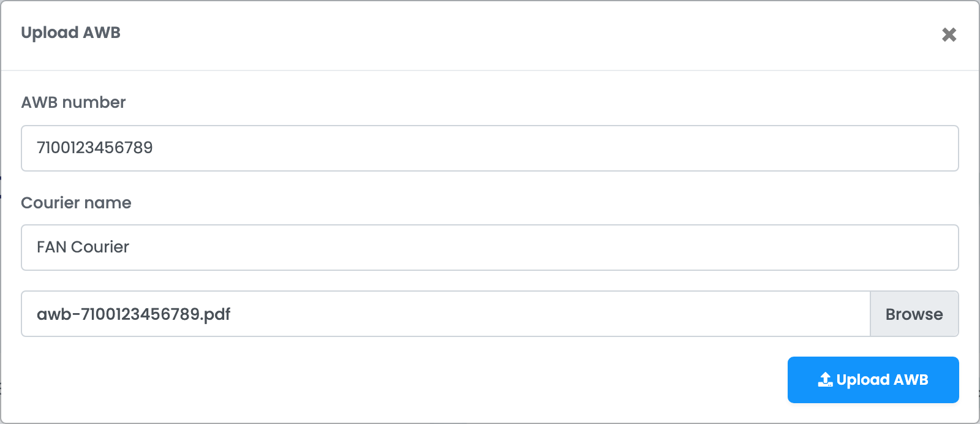Screen dimensions: 980x424
Task: Select the chosen PDF filename text
Action: (x=134, y=314)
